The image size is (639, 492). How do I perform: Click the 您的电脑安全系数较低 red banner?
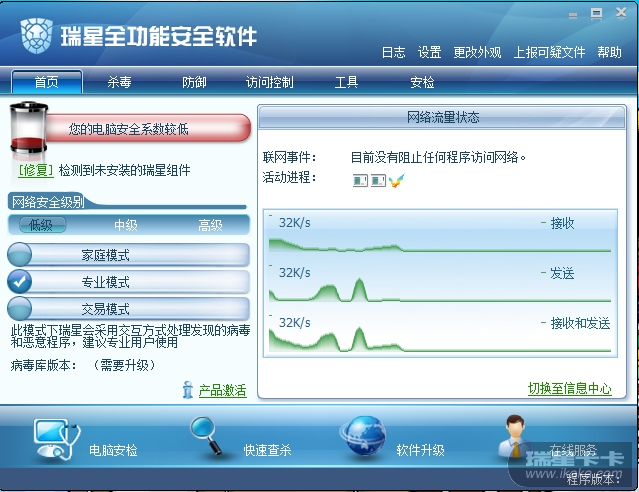pos(149,129)
